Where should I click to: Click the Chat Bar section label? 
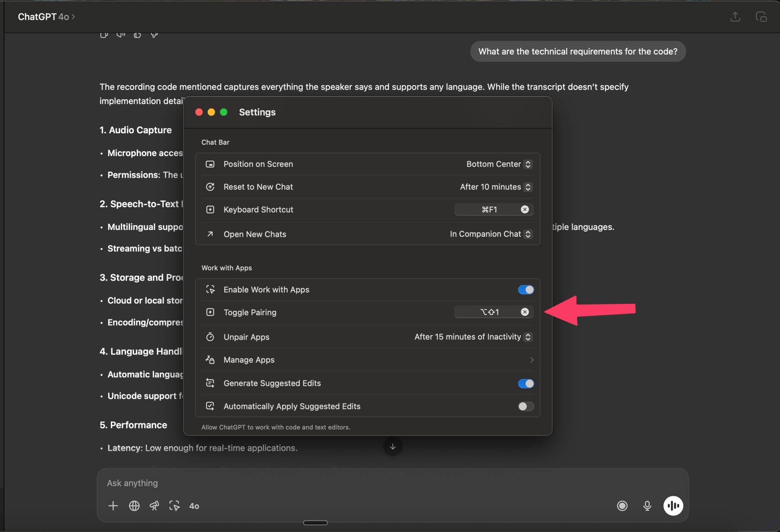point(215,142)
